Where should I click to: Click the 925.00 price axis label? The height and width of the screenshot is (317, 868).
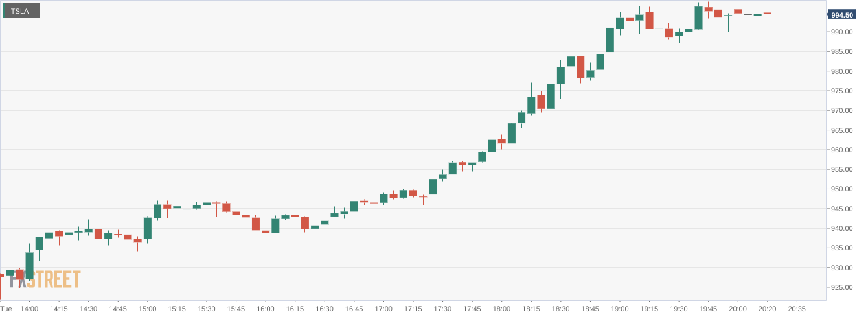point(841,287)
